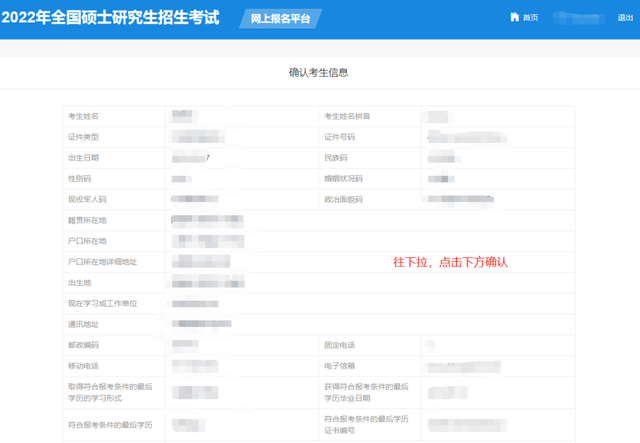Click the home icon beside 首页
Image resolution: width=640 pixels, height=443 pixels.
[x=514, y=17]
